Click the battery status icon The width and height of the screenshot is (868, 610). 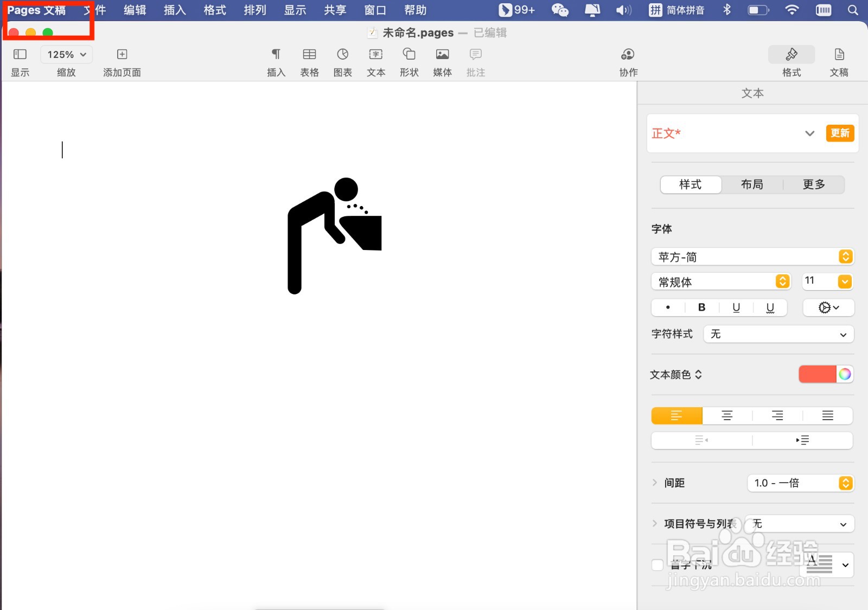(x=758, y=10)
